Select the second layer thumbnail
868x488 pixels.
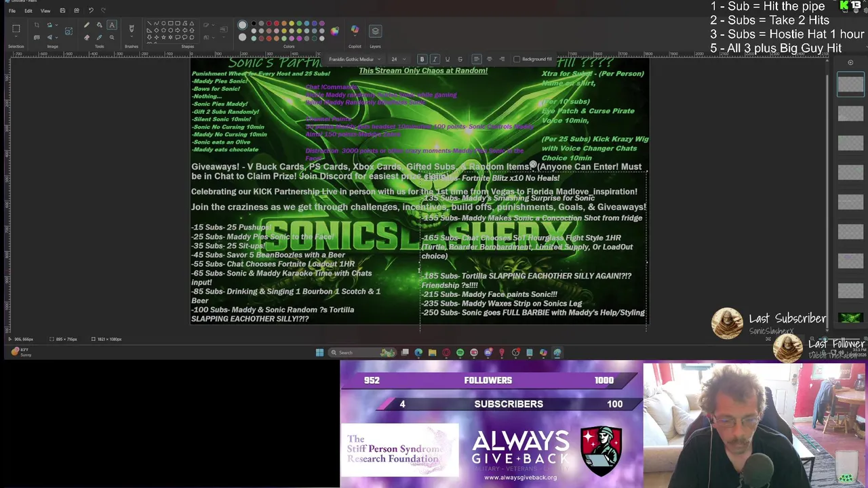(x=850, y=113)
